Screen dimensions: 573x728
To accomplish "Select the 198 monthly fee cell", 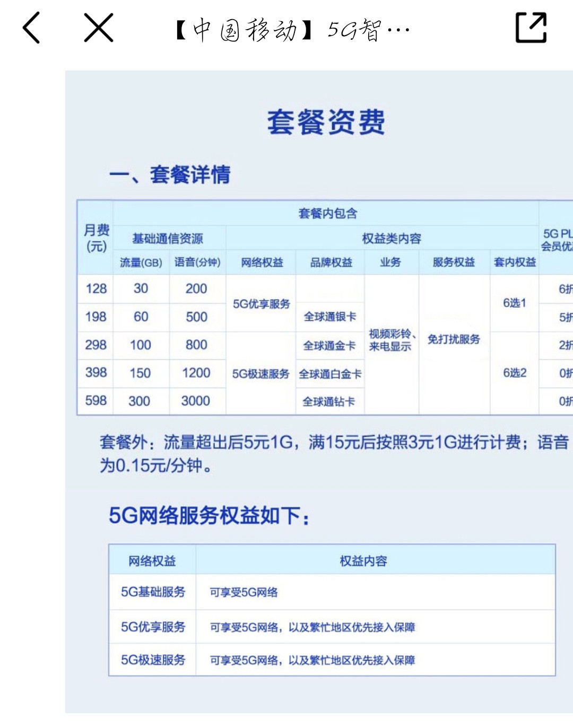I will pos(96,317).
